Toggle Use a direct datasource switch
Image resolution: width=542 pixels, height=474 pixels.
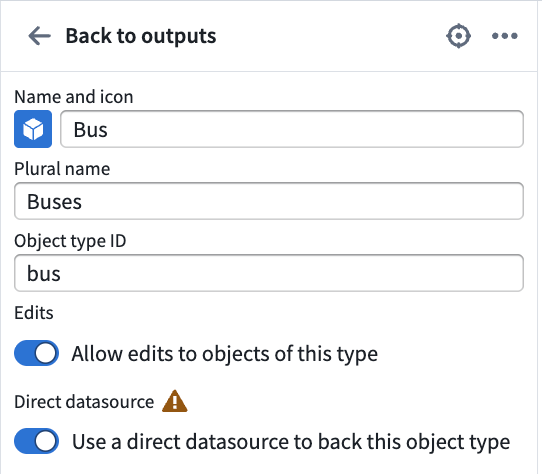[x=36, y=441]
